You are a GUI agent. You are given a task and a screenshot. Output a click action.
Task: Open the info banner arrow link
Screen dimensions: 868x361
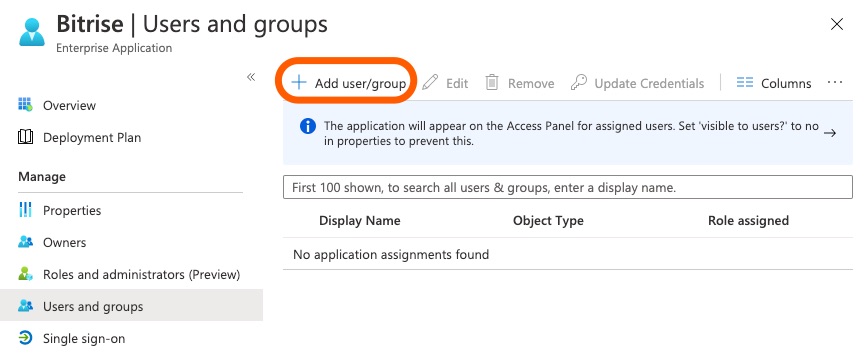(x=829, y=133)
